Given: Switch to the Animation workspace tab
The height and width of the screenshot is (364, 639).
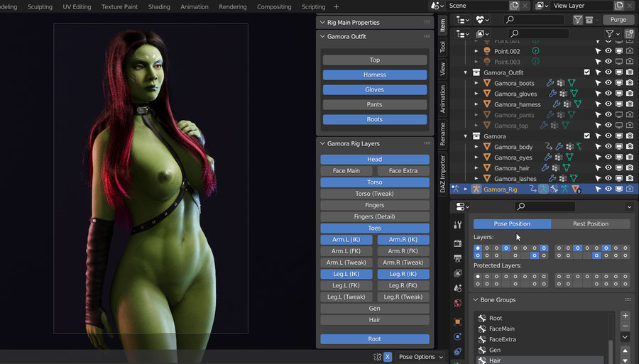Looking at the screenshot, I should pos(195,6).
